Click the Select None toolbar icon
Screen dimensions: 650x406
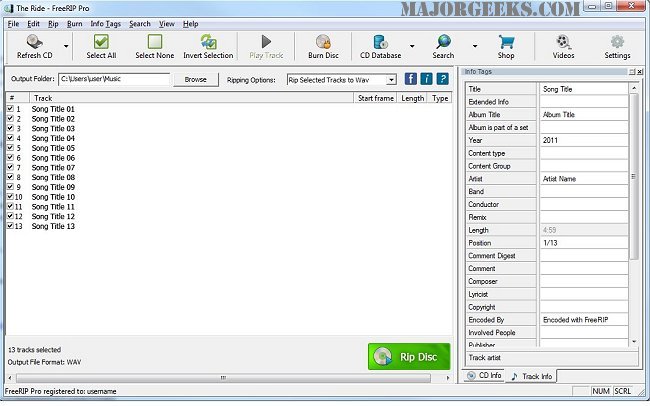coord(155,42)
